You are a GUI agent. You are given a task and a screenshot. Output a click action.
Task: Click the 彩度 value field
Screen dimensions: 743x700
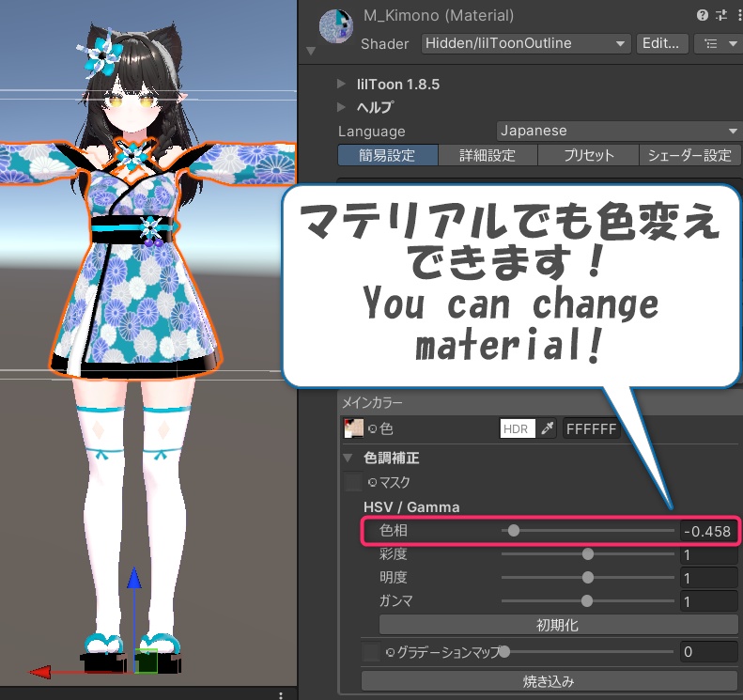click(x=708, y=555)
